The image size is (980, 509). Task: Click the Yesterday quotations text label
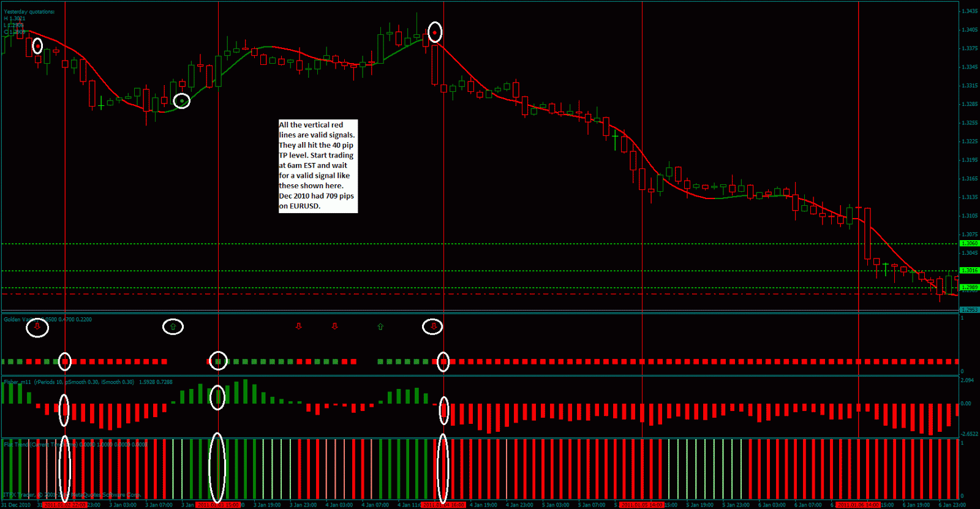coord(29,12)
